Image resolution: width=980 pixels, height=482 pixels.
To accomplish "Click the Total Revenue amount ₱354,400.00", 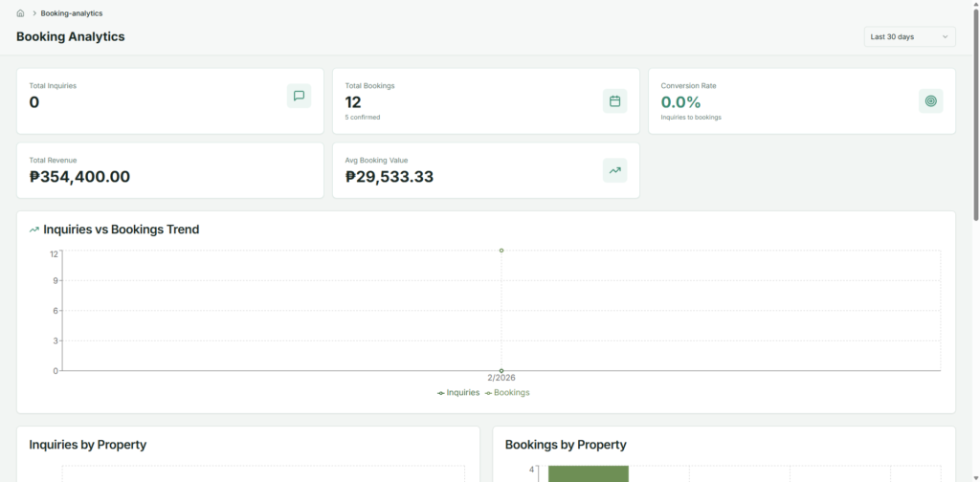I will (79, 177).
